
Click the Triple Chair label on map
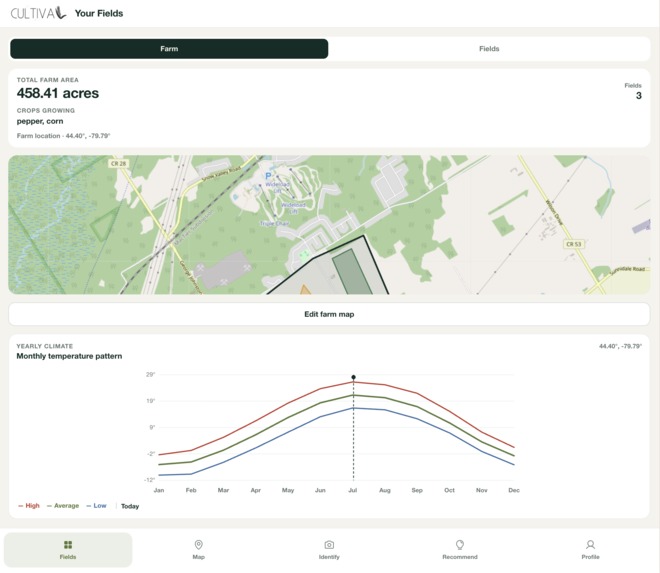pos(274,224)
